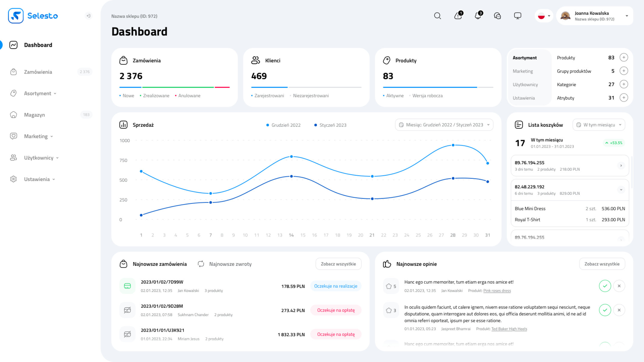This screenshot has height=362, width=644.
Task: Click Zobacz wszystkie for latest orders
Action: 338,264
